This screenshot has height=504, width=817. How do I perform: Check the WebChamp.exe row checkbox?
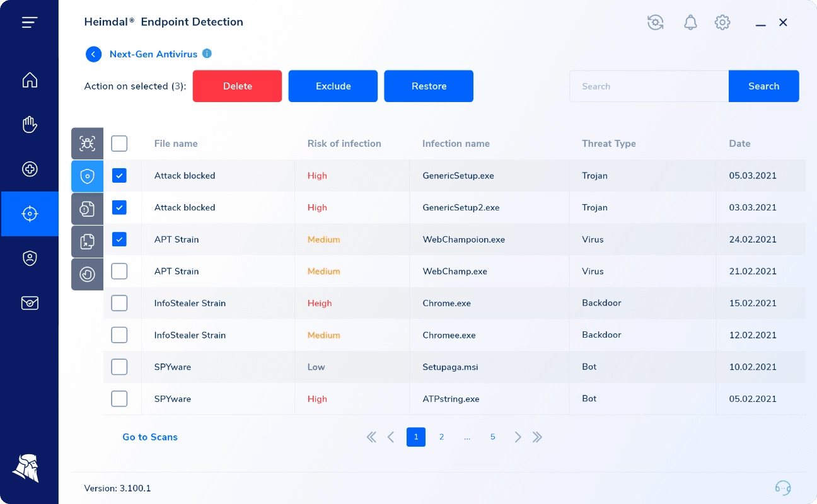119,272
